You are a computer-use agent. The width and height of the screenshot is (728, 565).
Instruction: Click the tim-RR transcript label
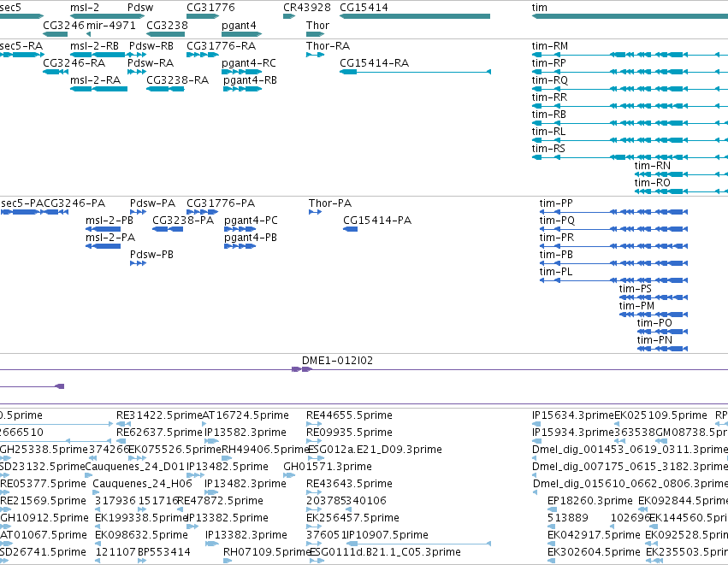[x=549, y=97]
